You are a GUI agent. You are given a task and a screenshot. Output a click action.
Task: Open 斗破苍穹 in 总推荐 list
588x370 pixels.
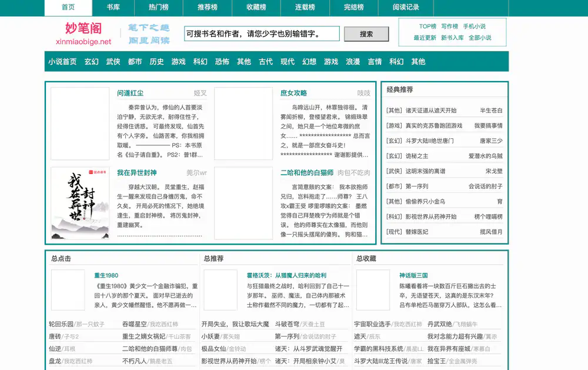coord(287,324)
